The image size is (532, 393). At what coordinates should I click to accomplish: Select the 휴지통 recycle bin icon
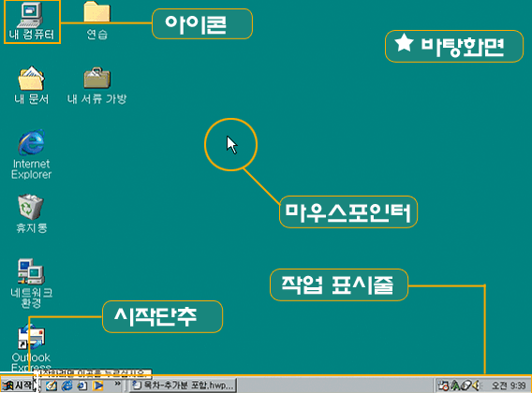point(31,213)
